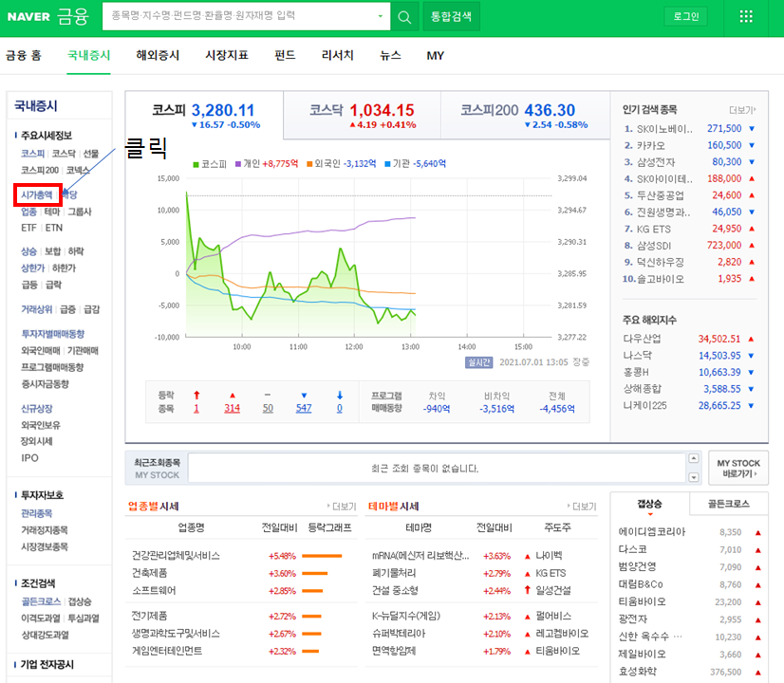The image size is (784, 683).
Task: Open the 314 rising stocks count
Action: click(232, 408)
